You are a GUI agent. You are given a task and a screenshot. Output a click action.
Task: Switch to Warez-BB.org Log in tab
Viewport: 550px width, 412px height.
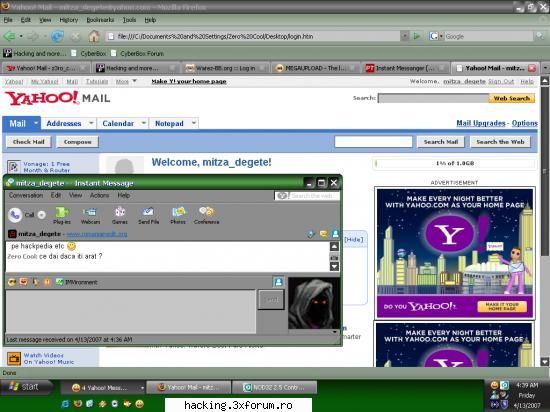[225, 68]
